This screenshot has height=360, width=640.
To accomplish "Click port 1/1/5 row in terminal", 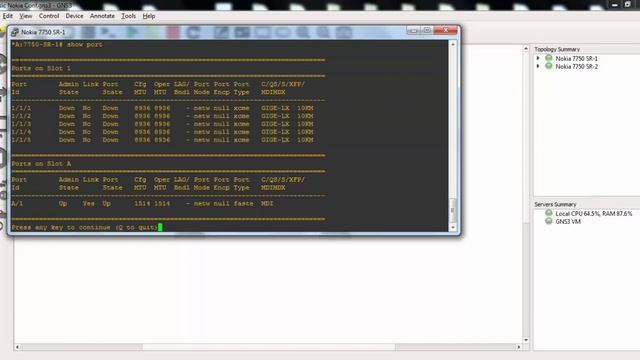I will tap(162, 140).
